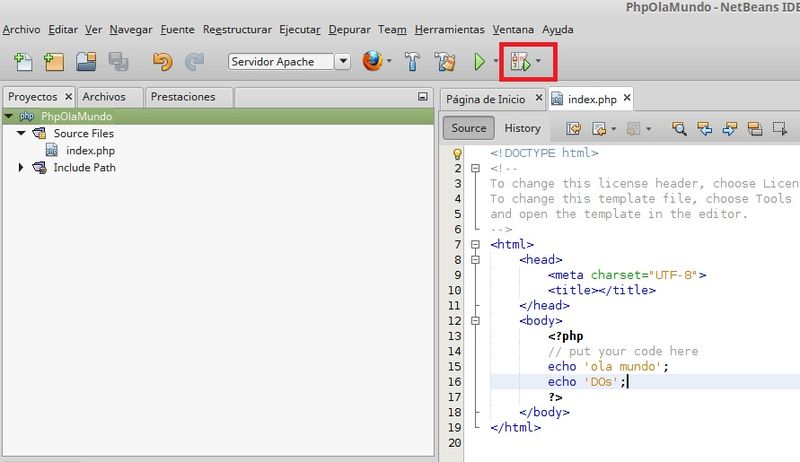The height and width of the screenshot is (462, 800).
Task: Click the Include Path folder icon
Action: pyautogui.click(x=39, y=167)
